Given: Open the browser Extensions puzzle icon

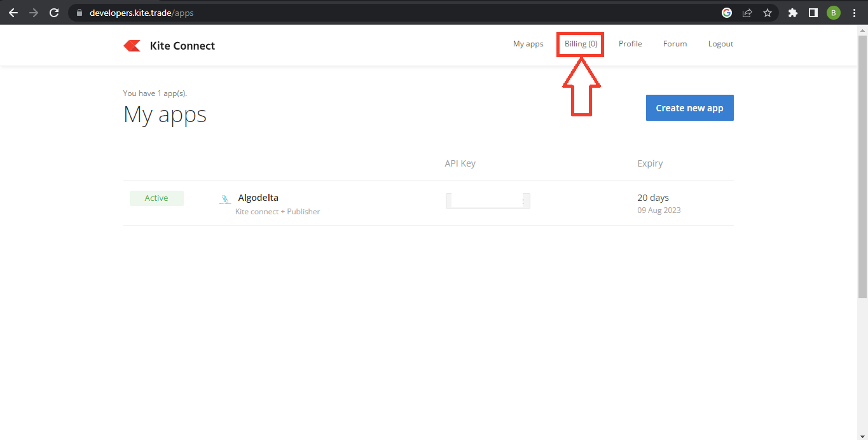Looking at the screenshot, I should tap(792, 12).
